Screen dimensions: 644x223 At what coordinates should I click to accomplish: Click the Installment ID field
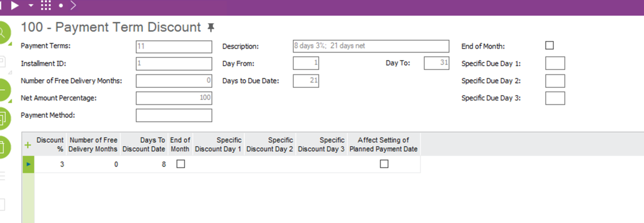coord(174,64)
